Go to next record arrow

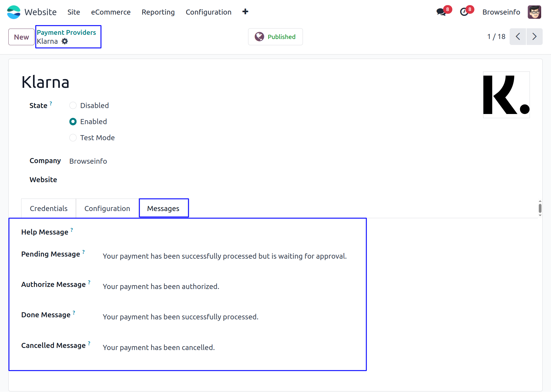534,37
